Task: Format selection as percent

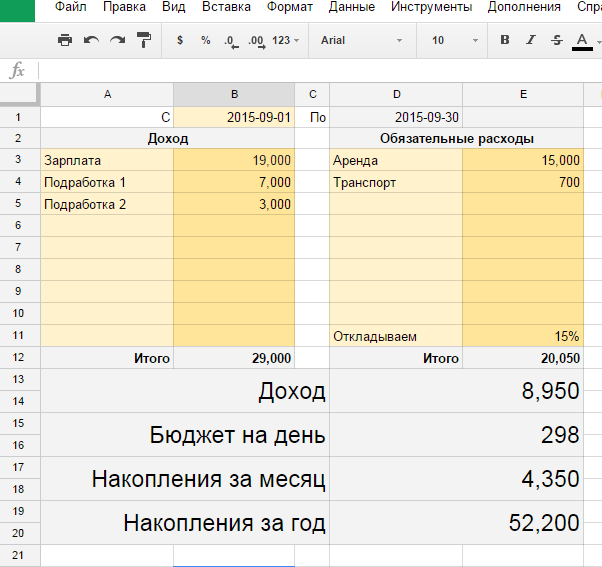Action: point(206,40)
